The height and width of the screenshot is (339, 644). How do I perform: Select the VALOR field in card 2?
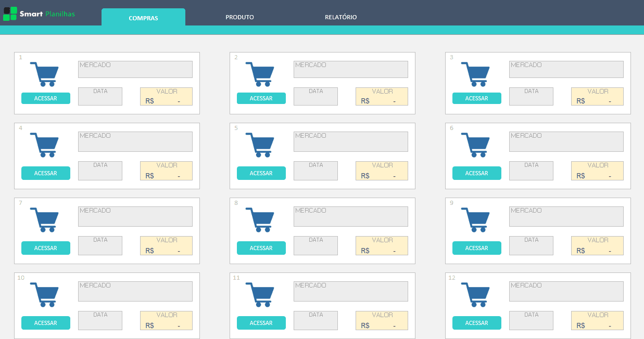(382, 96)
